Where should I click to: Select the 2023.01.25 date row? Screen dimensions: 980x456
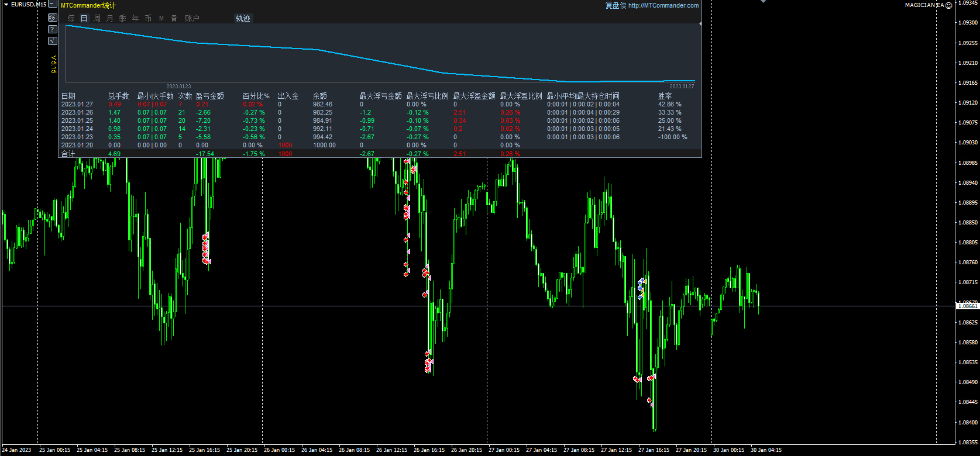[77, 120]
